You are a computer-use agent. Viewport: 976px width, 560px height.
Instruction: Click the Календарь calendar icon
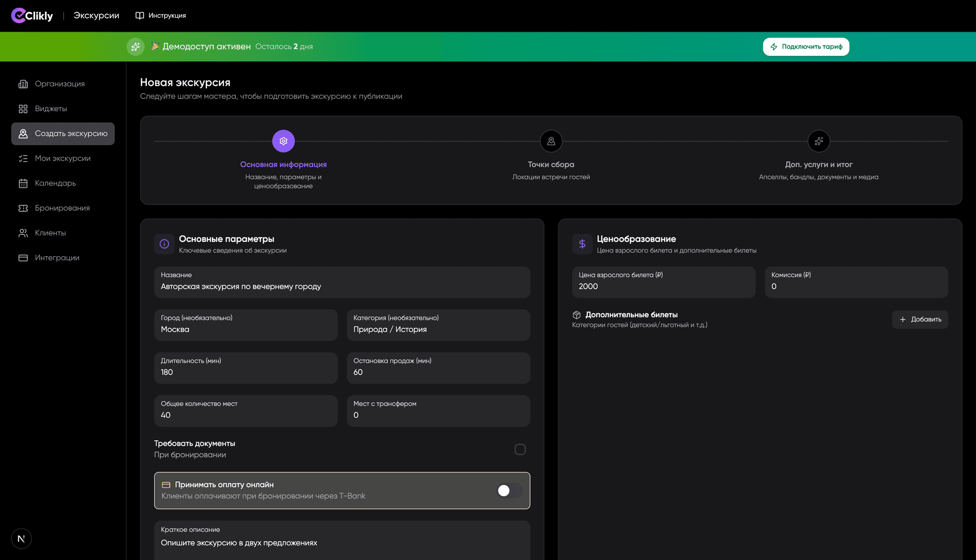click(23, 183)
